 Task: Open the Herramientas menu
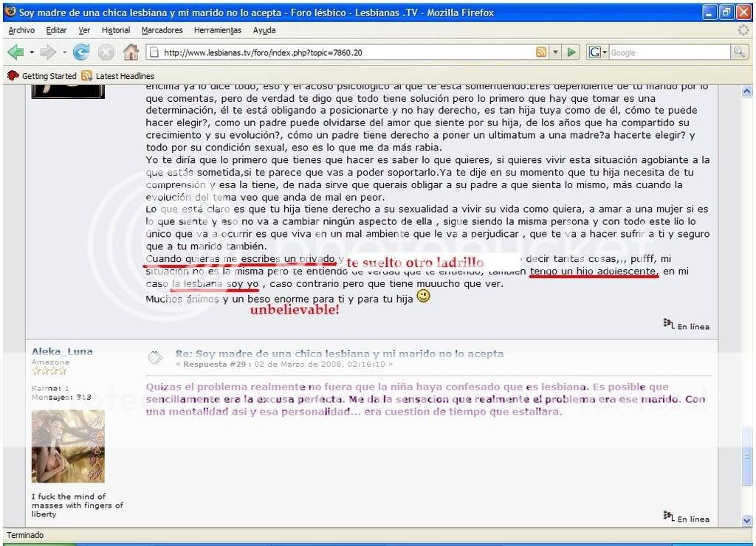217,30
